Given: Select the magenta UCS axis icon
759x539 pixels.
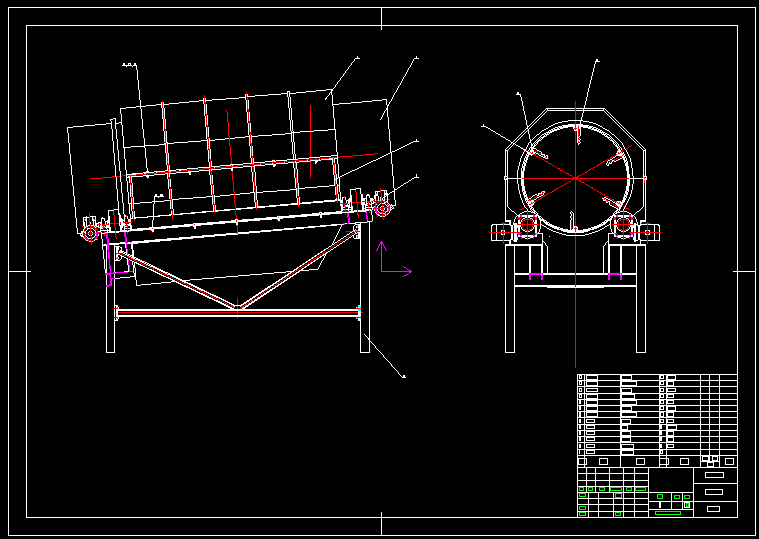Looking at the screenshot, I should click(x=396, y=259).
